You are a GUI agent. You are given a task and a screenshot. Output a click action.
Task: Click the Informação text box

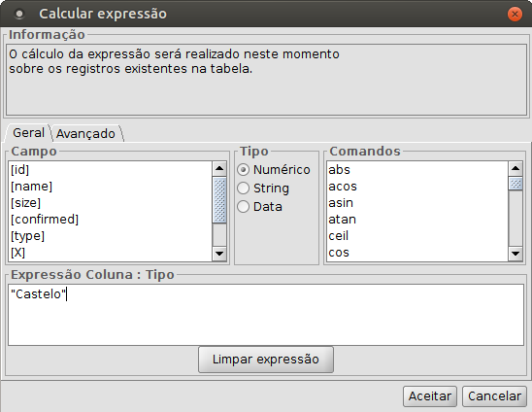click(266, 80)
